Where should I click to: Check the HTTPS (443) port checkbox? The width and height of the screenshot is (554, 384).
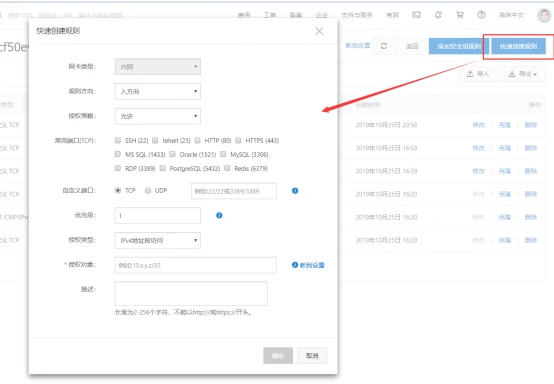coord(238,140)
